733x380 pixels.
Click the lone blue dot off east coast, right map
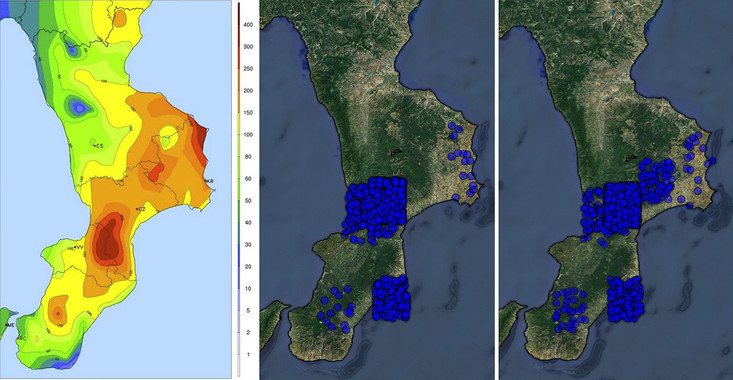[x=712, y=161]
